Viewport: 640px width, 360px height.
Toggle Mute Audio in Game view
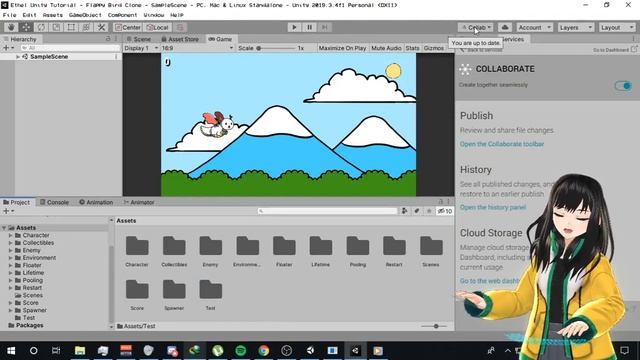(x=386, y=48)
